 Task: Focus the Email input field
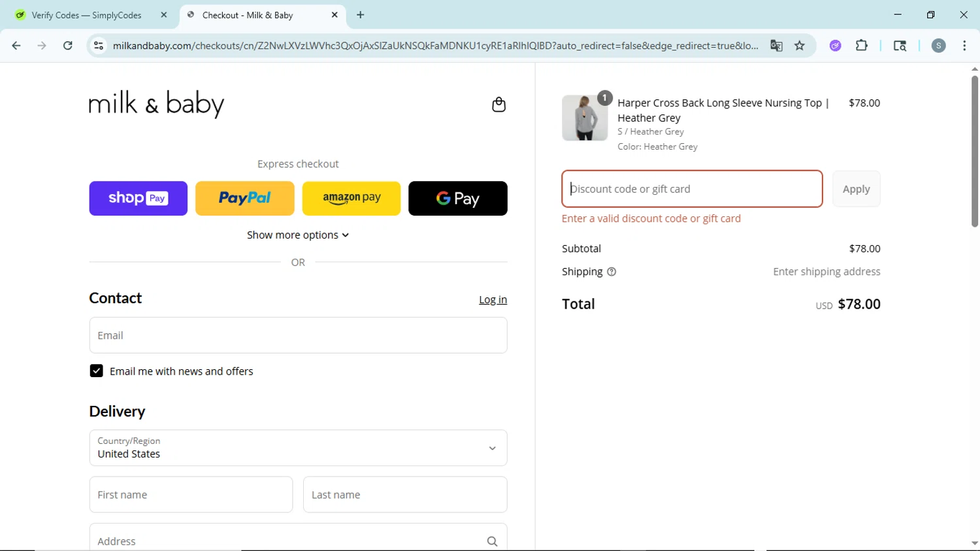pyautogui.click(x=298, y=335)
